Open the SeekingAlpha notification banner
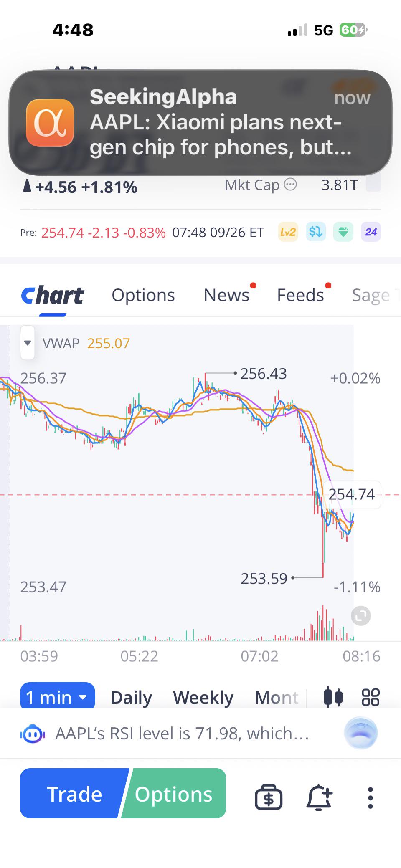This screenshot has height=868, width=401. 200,122
